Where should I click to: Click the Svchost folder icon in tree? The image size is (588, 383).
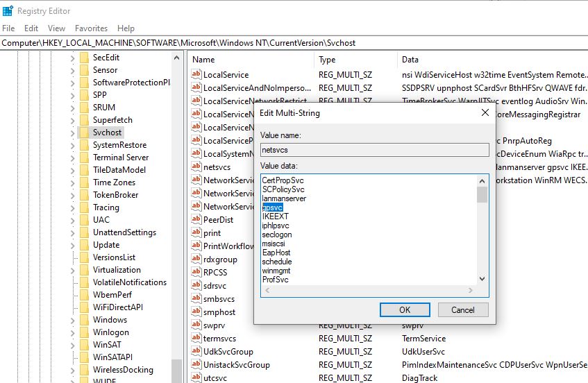click(x=85, y=133)
